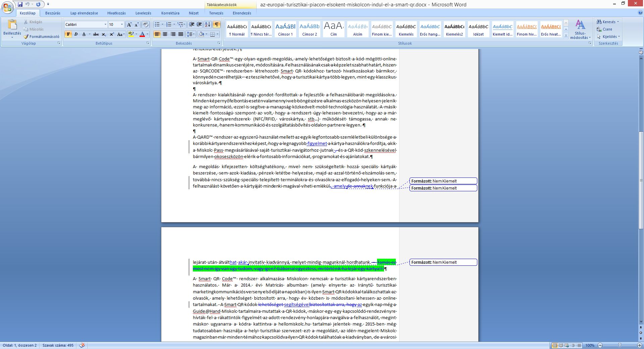Apply strikethrough formatting
Screen dimensions: 644x349
[96, 34]
